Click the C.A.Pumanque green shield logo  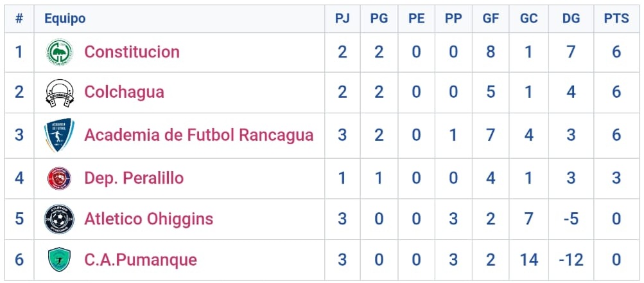[59, 260]
